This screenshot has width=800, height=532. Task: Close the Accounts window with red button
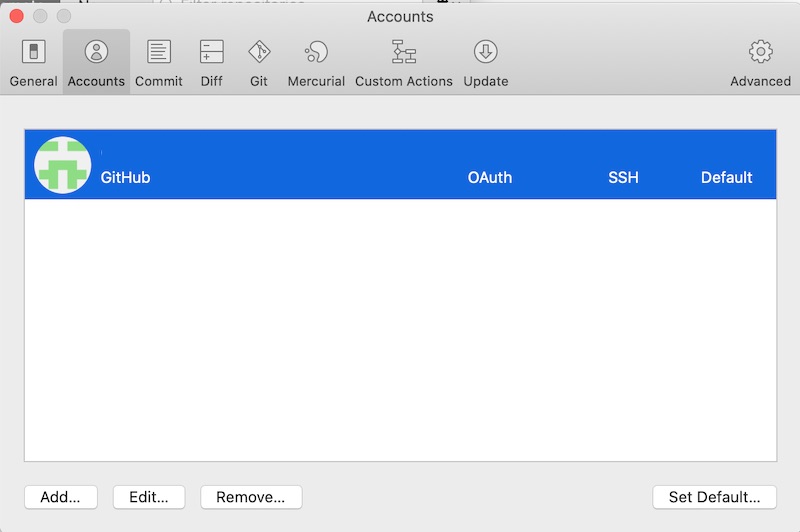click(x=17, y=16)
